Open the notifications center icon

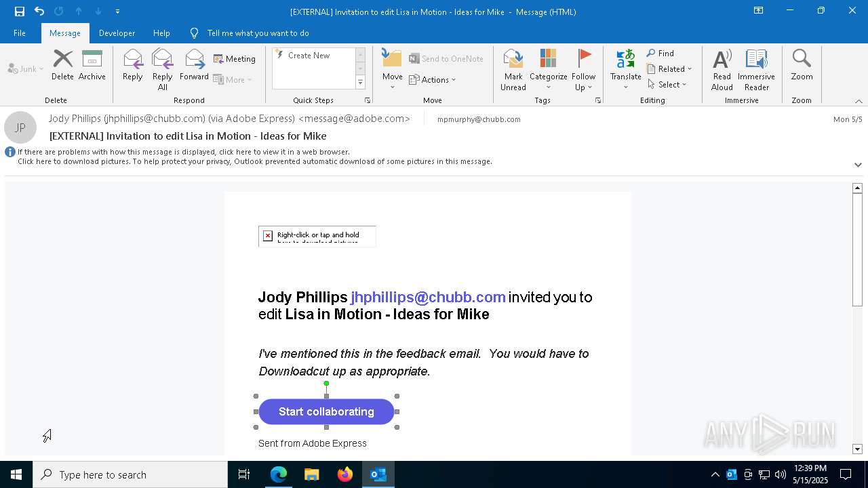[846, 474]
